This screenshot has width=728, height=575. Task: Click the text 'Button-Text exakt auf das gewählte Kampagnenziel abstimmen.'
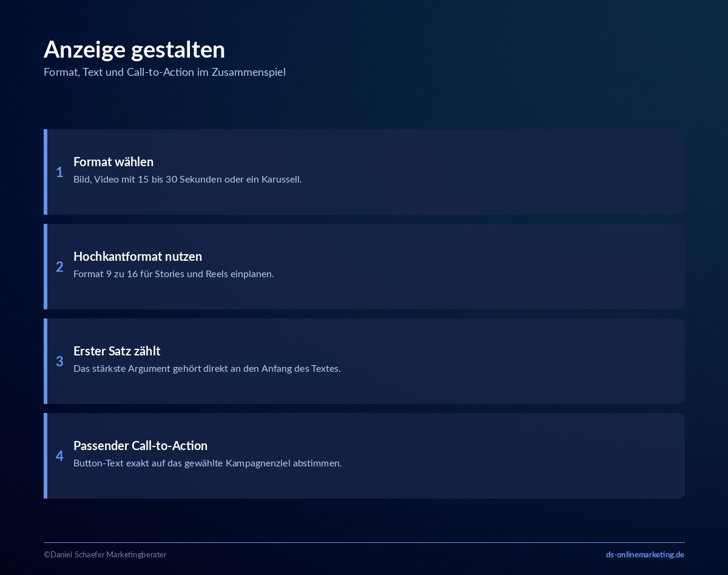coord(207,463)
